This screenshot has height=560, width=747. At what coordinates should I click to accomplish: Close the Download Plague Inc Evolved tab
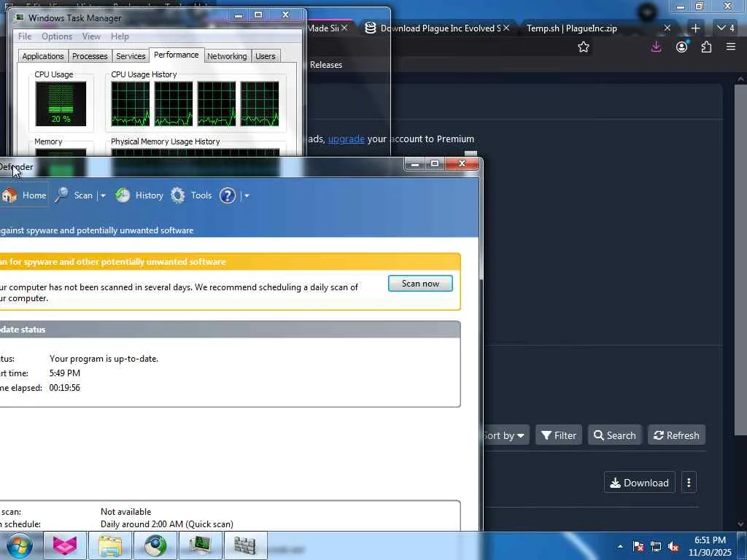click(506, 28)
